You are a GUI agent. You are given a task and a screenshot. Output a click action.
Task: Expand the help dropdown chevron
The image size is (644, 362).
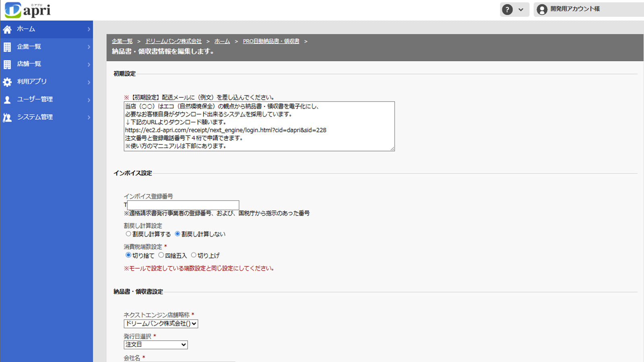[521, 10]
